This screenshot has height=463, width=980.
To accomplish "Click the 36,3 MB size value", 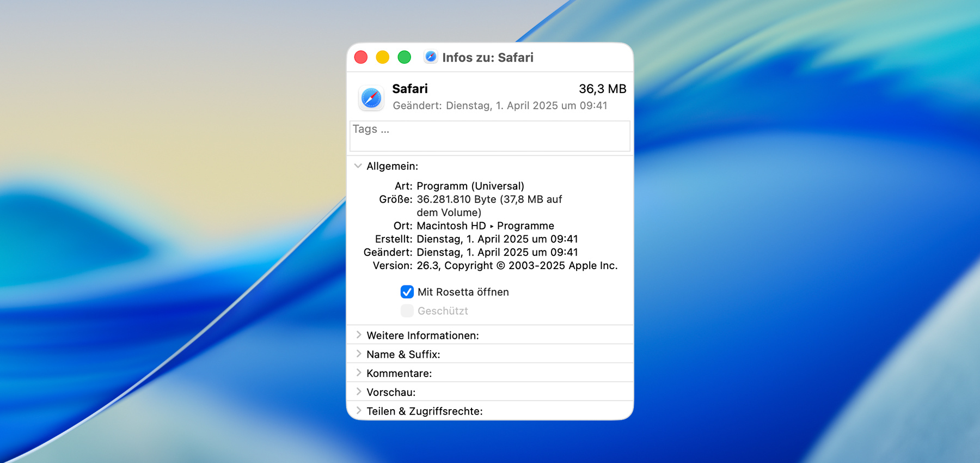I will [603, 89].
